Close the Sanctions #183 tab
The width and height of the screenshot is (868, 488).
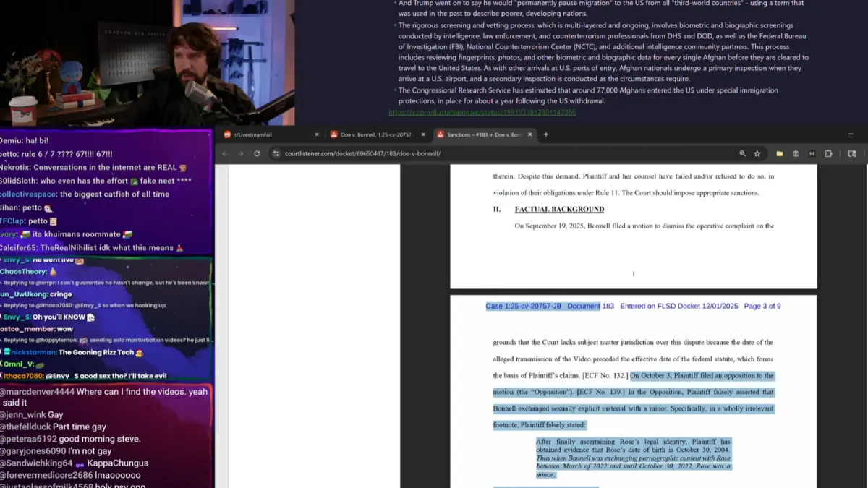click(532, 134)
